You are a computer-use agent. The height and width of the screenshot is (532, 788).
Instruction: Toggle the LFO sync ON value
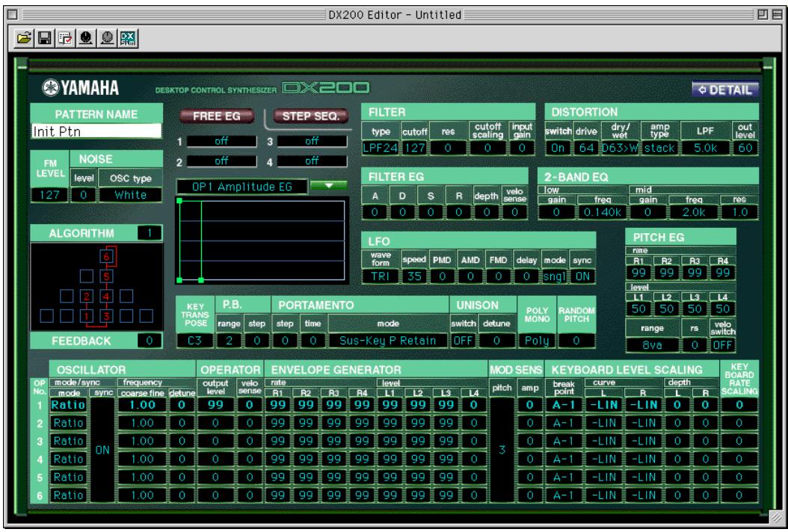tap(582, 276)
